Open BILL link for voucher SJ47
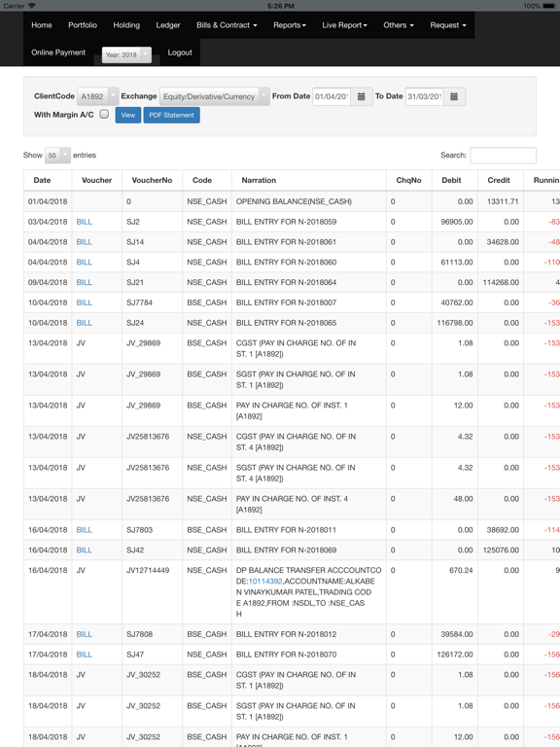Viewport: 560px width, 747px height. tap(85, 655)
